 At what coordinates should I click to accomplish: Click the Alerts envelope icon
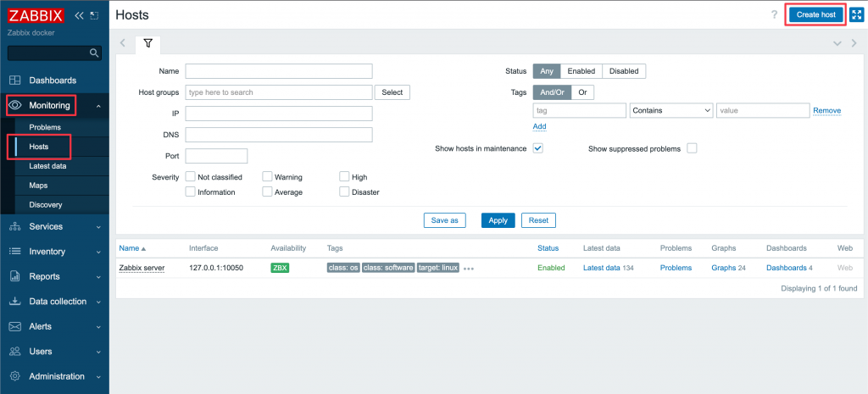click(x=15, y=326)
